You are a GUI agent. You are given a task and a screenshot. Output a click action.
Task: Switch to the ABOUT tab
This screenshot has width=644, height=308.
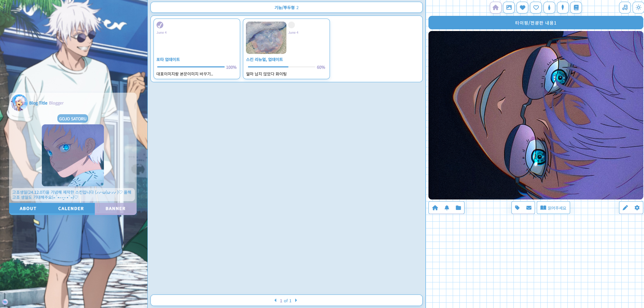pos(28,209)
